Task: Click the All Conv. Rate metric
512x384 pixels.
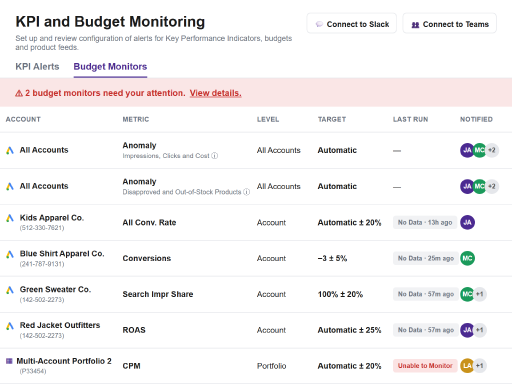Action: (x=149, y=222)
